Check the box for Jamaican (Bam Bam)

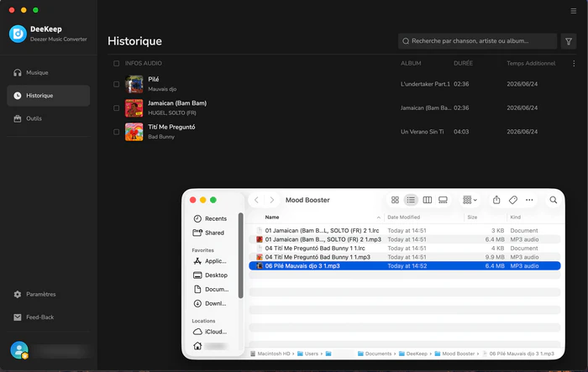116,108
